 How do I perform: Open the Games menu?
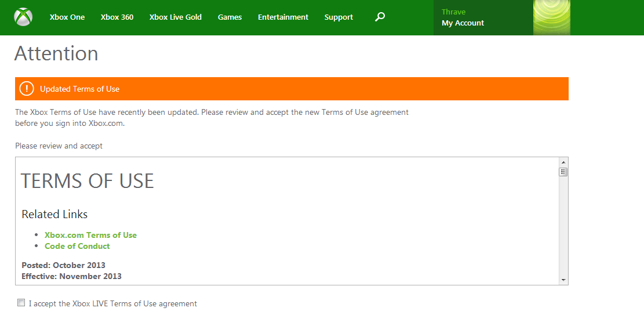pos(230,17)
